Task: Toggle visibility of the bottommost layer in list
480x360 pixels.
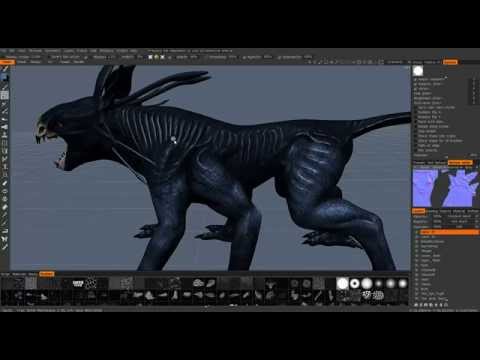Action: [416, 299]
